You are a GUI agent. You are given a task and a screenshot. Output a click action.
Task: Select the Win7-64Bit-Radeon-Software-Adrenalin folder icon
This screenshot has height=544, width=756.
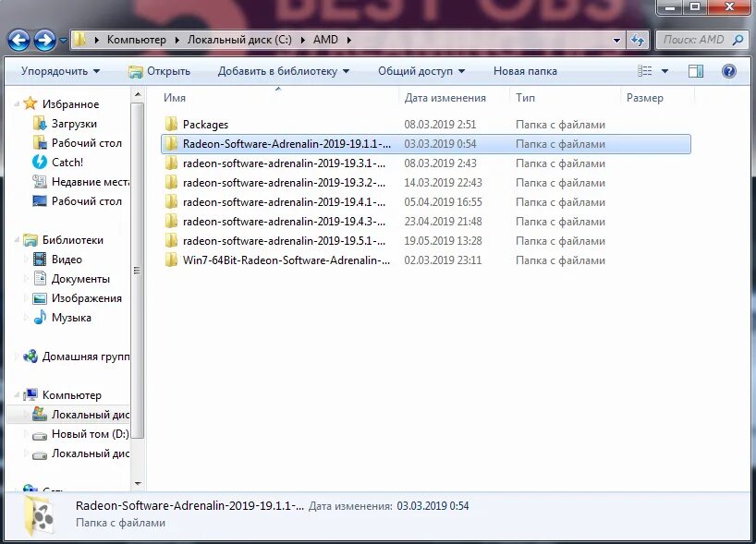click(x=171, y=260)
